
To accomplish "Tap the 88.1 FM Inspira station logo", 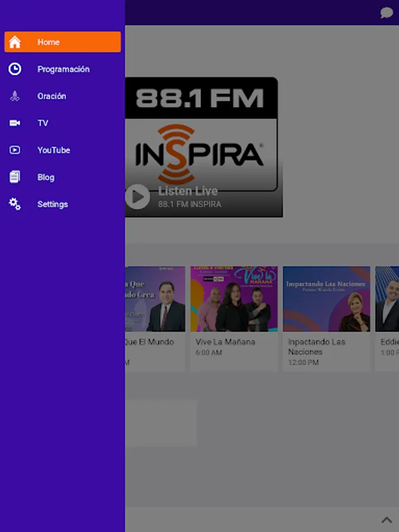I will click(x=201, y=135).
